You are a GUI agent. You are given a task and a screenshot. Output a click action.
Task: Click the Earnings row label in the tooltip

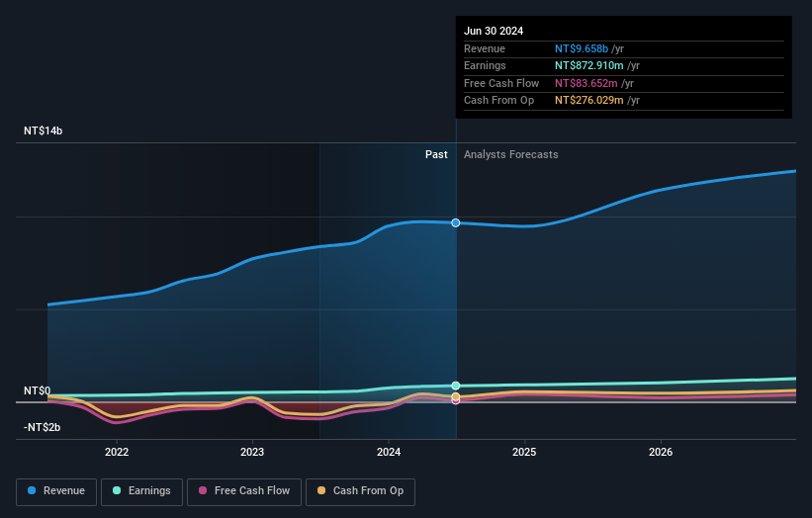pos(485,65)
